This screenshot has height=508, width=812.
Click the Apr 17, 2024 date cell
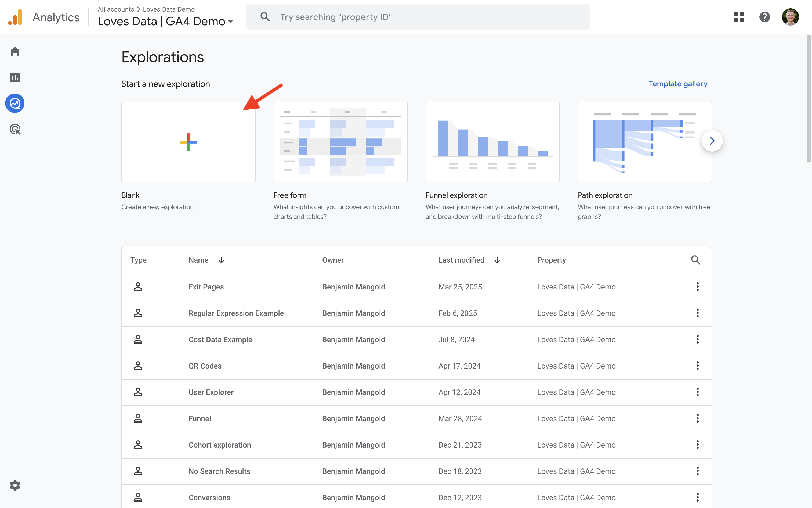click(459, 366)
